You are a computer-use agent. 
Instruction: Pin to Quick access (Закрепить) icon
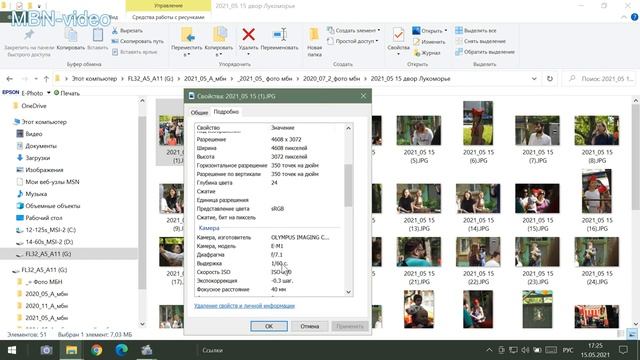(x=29, y=35)
